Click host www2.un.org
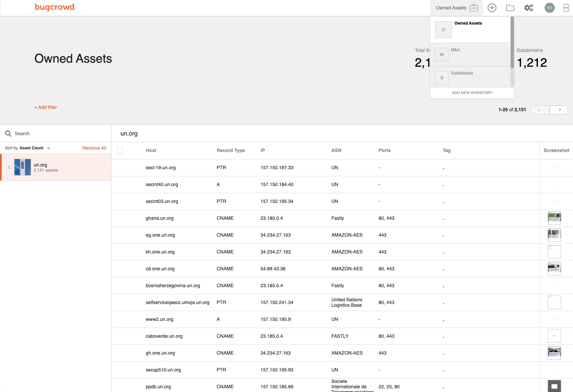This screenshot has width=573, height=392. pos(159,319)
